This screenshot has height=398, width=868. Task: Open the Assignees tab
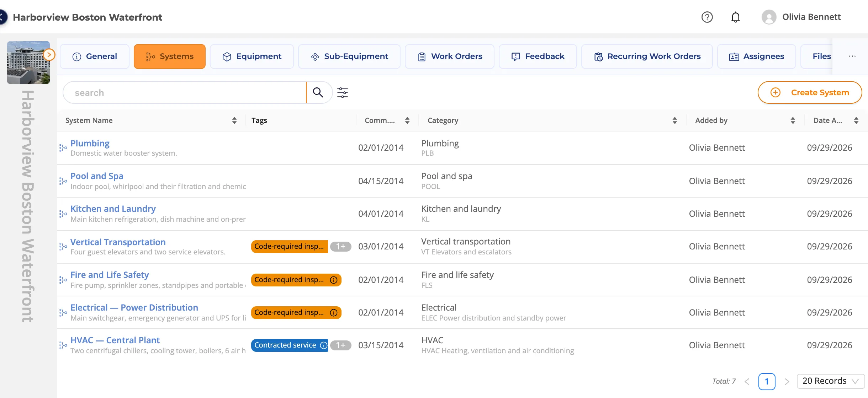point(757,57)
